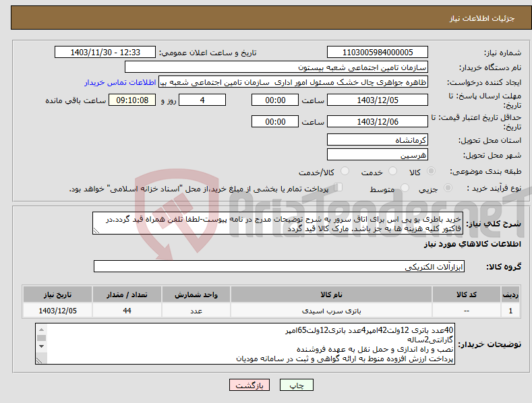Click the request creator name field

tap(293, 82)
